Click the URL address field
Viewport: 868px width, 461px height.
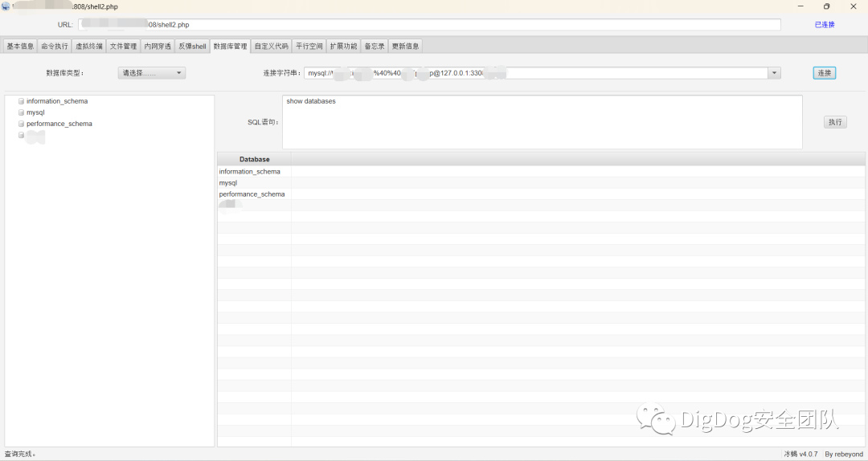[x=429, y=24]
